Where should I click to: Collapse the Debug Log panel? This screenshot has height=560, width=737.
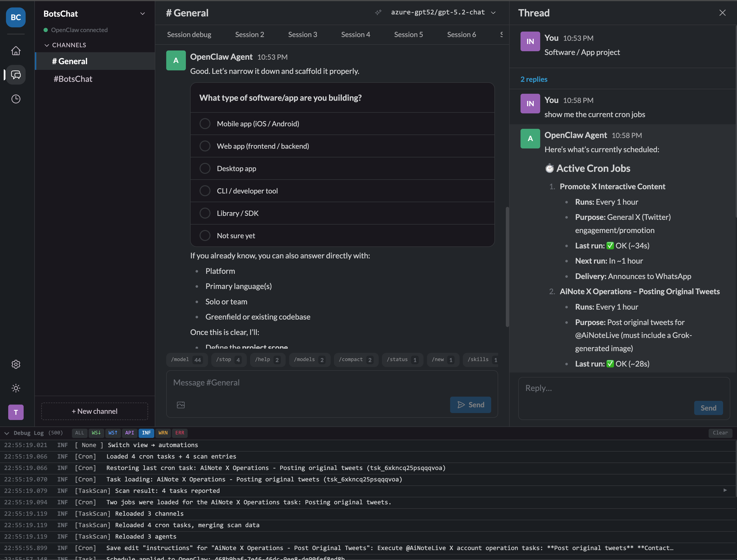[7, 433]
